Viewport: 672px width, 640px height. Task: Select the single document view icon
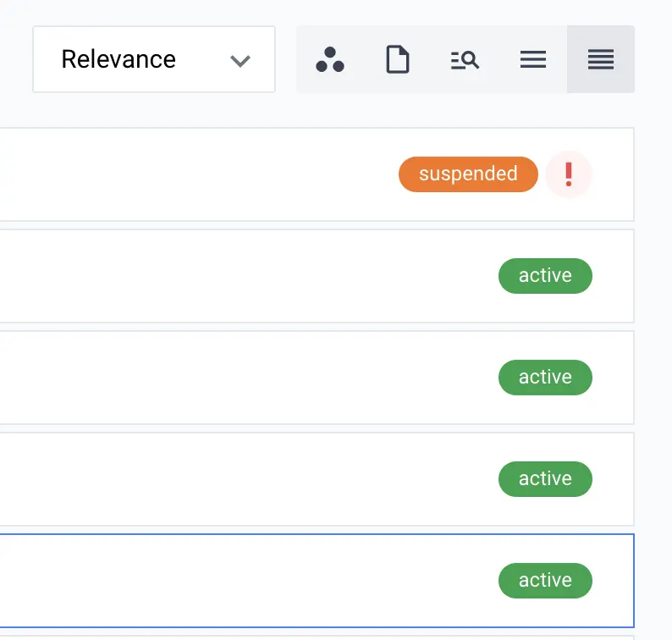(398, 59)
